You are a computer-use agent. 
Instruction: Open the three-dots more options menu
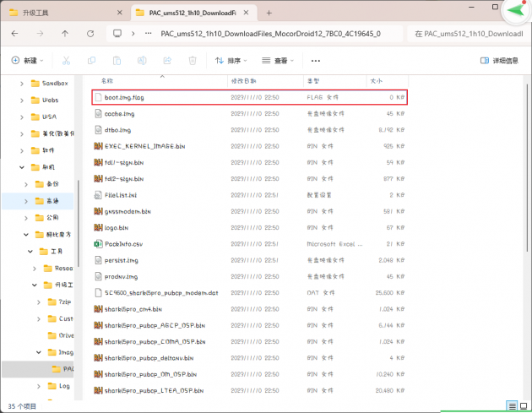click(316, 61)
